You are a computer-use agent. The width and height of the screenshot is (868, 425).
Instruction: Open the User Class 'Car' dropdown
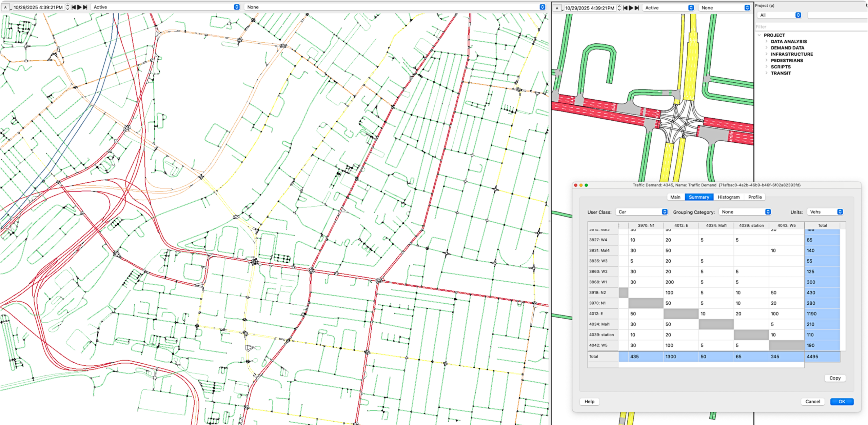tap(642, 212)
